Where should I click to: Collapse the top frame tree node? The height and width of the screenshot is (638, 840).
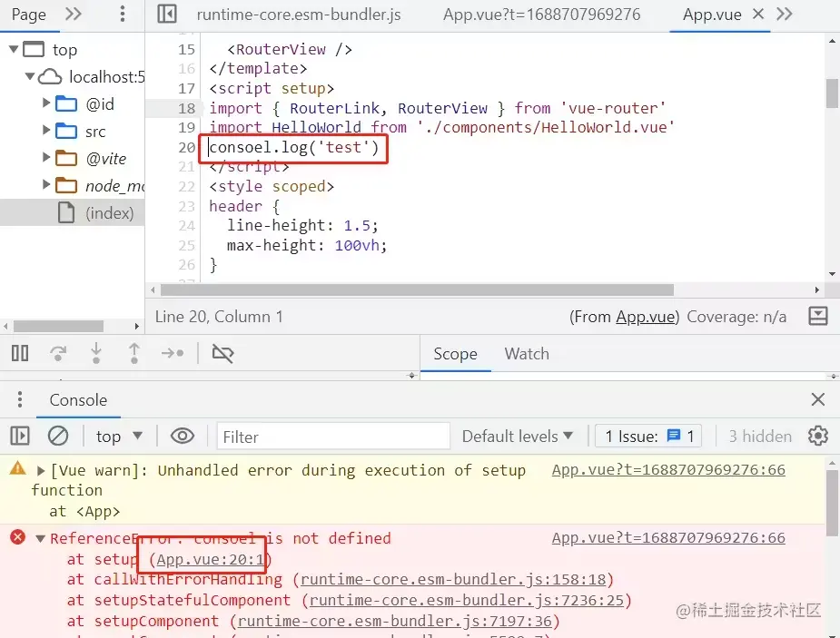[x=14, y=49]
